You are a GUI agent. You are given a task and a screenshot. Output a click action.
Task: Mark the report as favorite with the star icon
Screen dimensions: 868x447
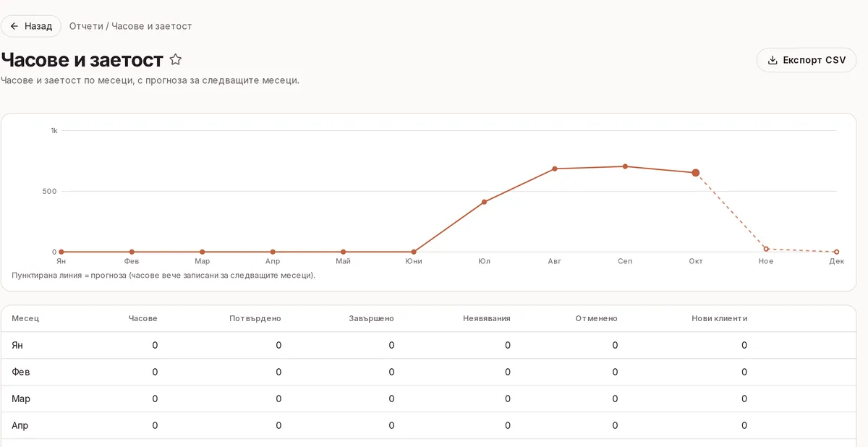[175, 60]
